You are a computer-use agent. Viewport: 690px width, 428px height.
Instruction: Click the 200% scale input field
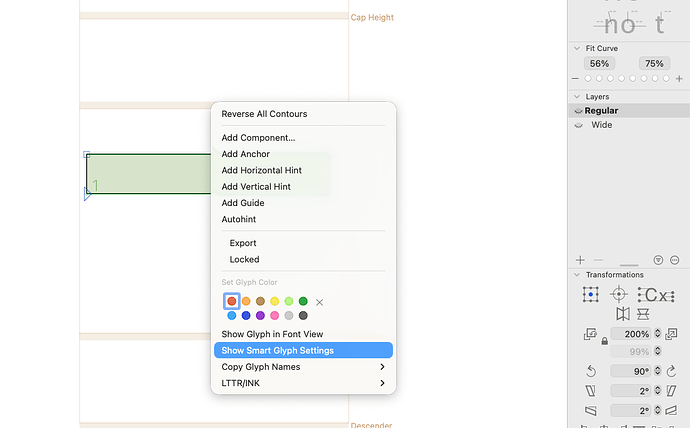pyautogui.click(x=631, y=334)
